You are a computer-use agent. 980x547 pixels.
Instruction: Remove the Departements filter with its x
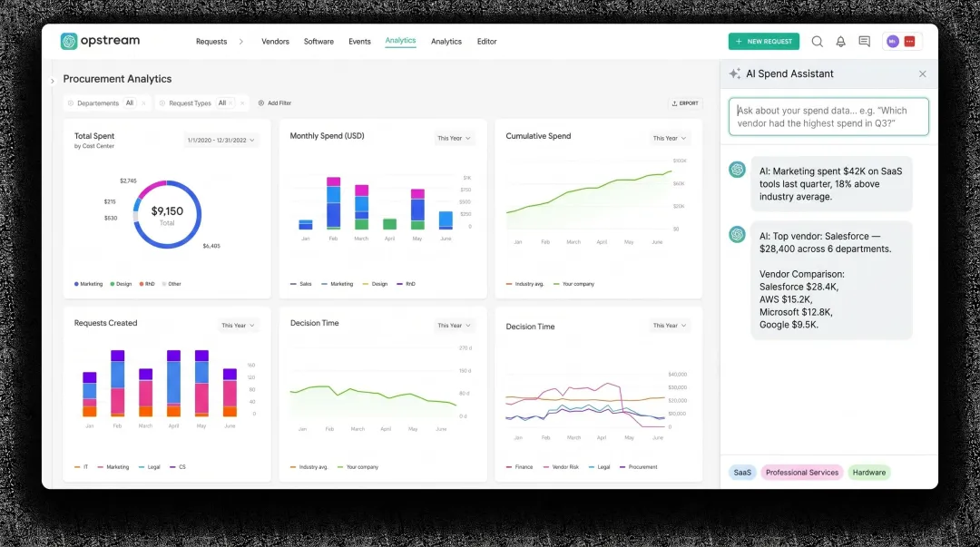click(143, 103)
